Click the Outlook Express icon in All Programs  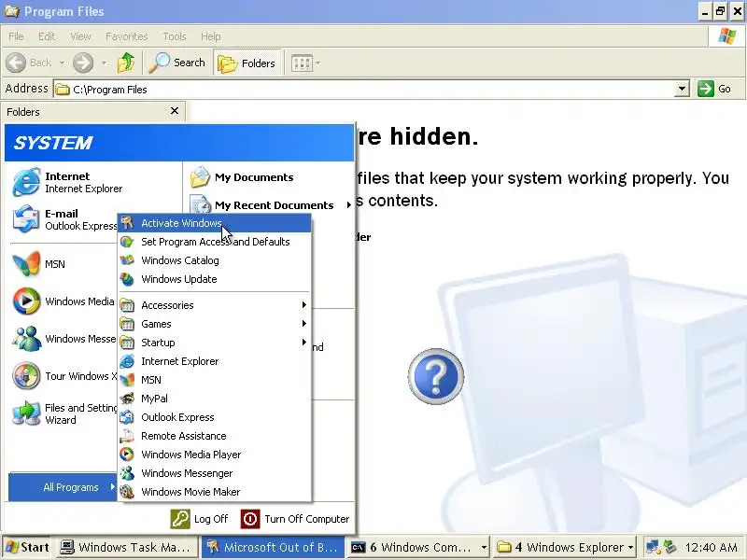click(127, 417)
